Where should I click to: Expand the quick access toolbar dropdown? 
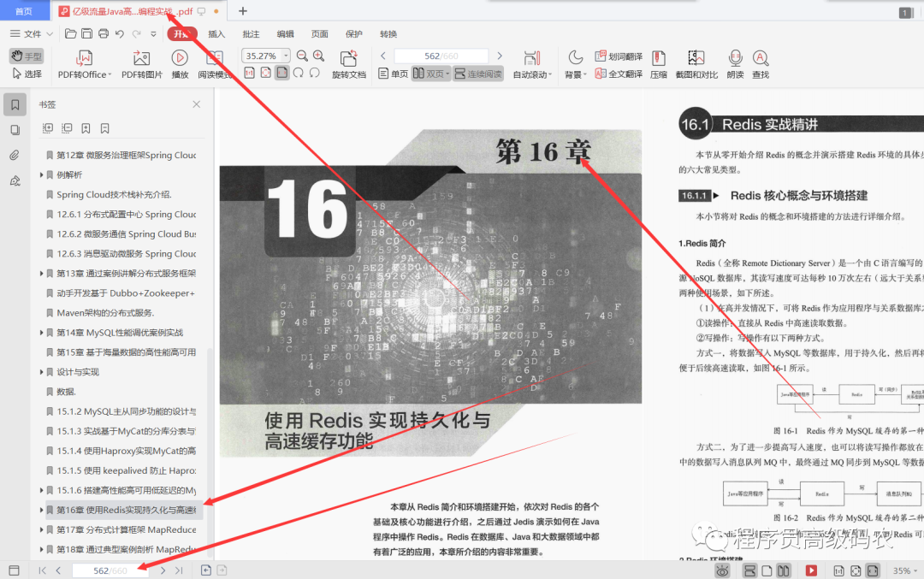(153, 34)
